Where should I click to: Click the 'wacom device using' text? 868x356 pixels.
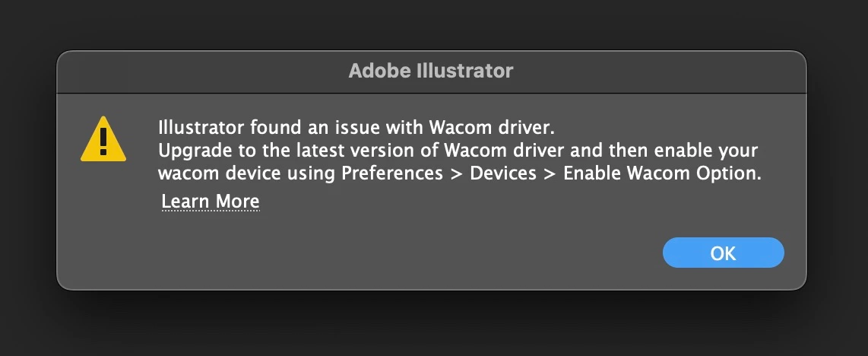247,173
